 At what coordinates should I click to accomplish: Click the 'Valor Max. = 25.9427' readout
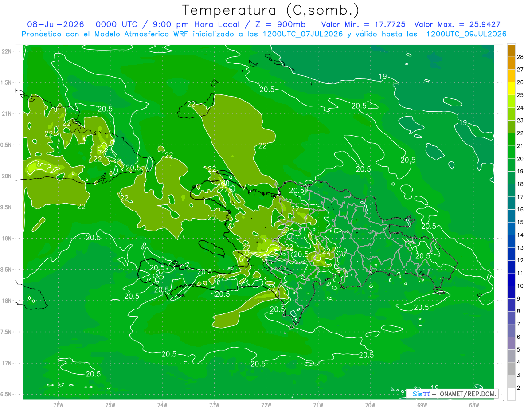click(457, 24)
